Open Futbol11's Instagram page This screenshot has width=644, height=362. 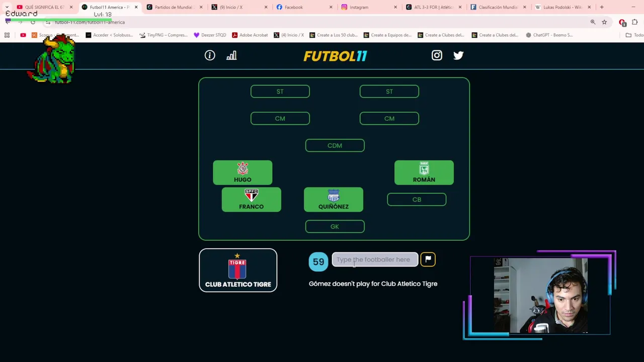click(x=437, y=55)
